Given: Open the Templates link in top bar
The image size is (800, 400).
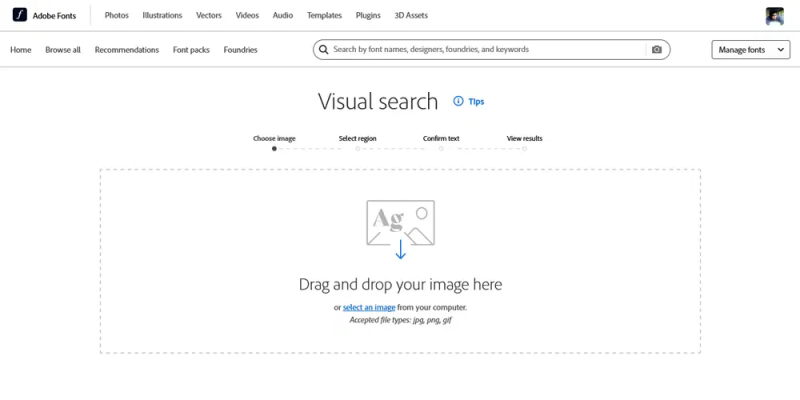Looking at the screenshot, I should 324,15.
